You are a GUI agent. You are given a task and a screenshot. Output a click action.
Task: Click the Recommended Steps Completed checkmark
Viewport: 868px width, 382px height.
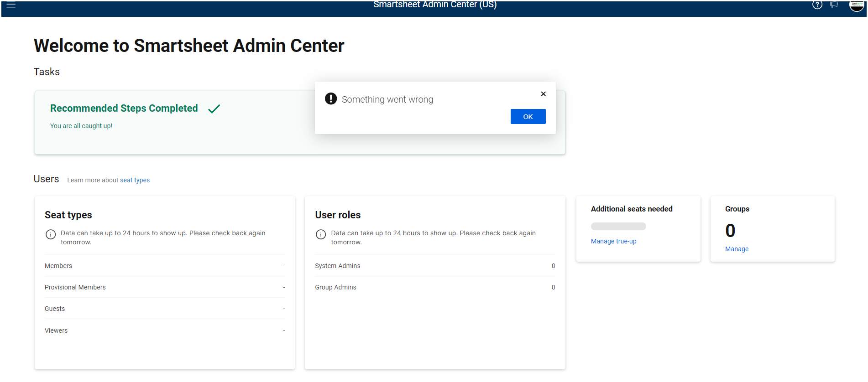pyautogui.click(x=214, y=108)
